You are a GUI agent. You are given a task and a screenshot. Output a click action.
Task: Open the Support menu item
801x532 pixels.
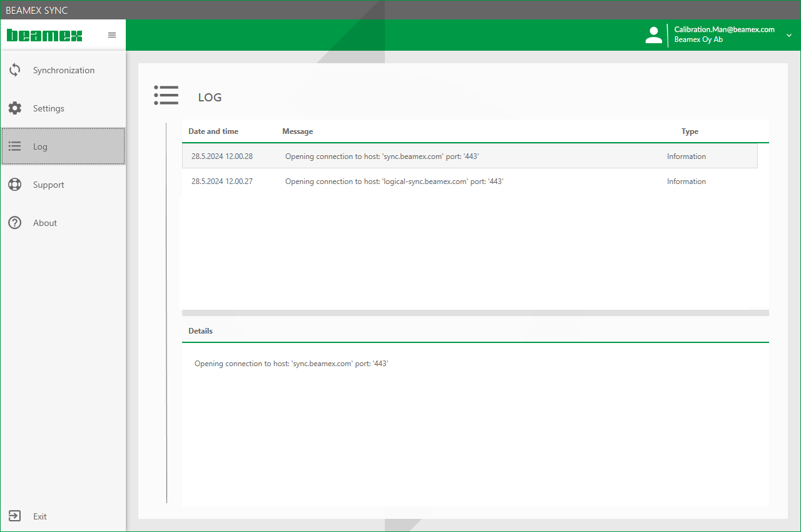63,185
